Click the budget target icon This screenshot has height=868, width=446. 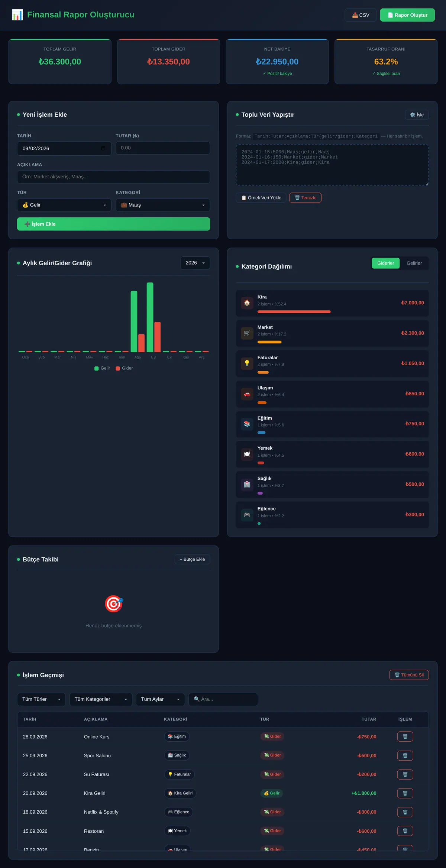(x=114, y=604)
